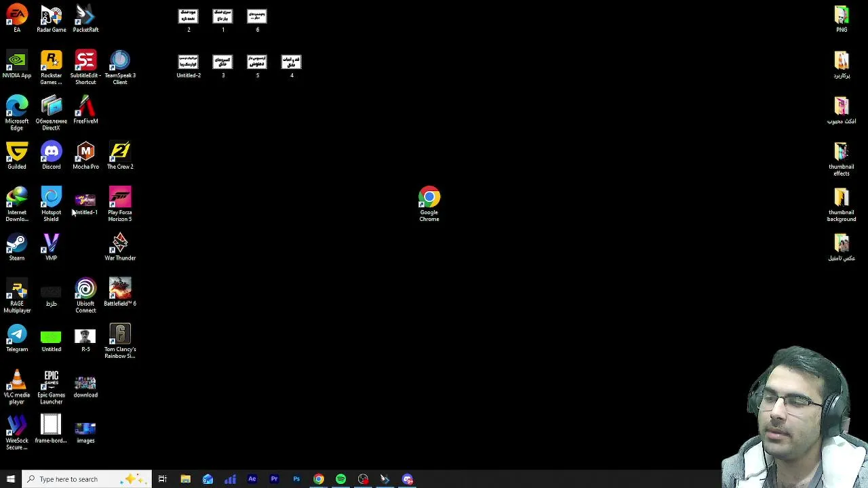
Task: Open the Guilded desktop shortcut
Action: tap(17, 155)
